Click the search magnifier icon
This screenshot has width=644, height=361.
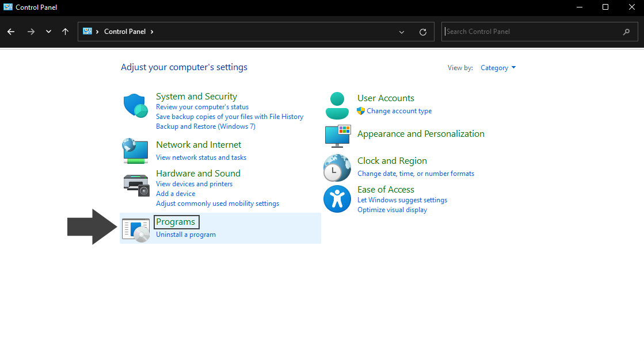(626, 32)
